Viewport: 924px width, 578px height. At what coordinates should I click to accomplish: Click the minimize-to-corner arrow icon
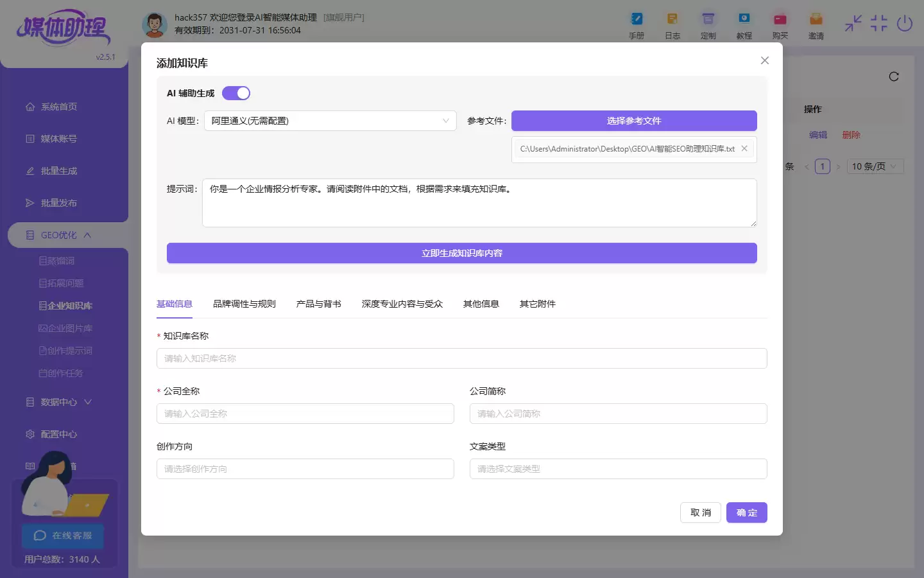click(x=853, y=24)
